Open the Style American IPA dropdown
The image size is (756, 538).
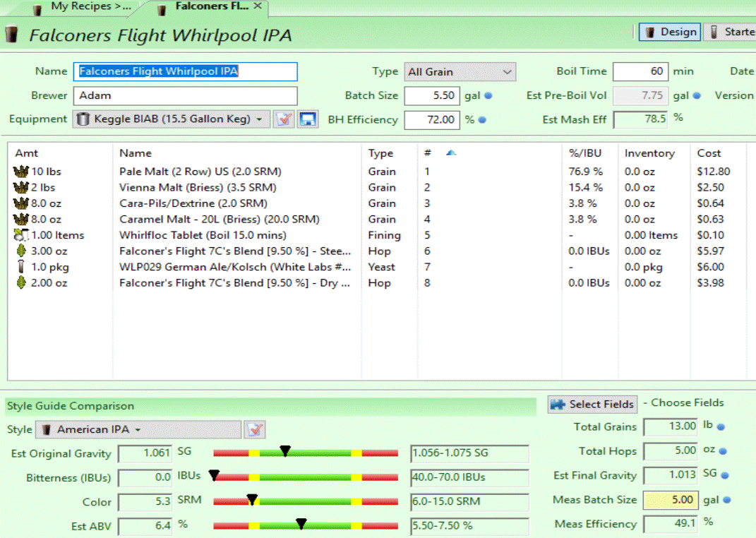[x=138, y=429]
